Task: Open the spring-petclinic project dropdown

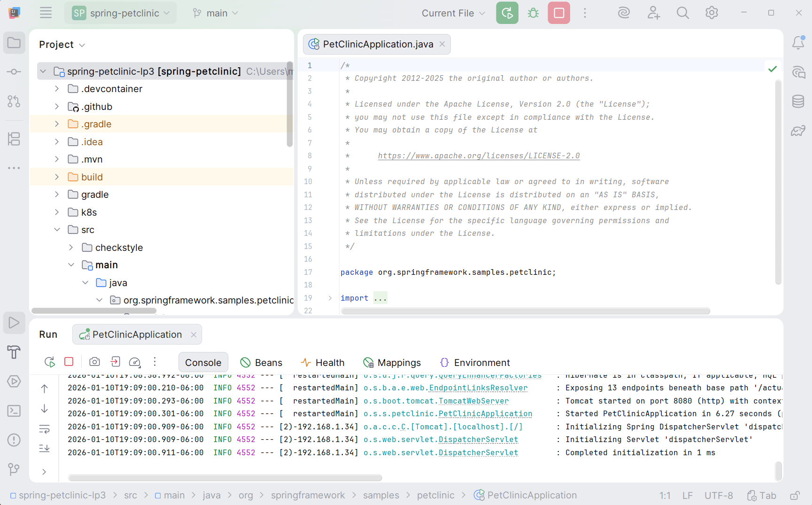Action: [120, 13]
